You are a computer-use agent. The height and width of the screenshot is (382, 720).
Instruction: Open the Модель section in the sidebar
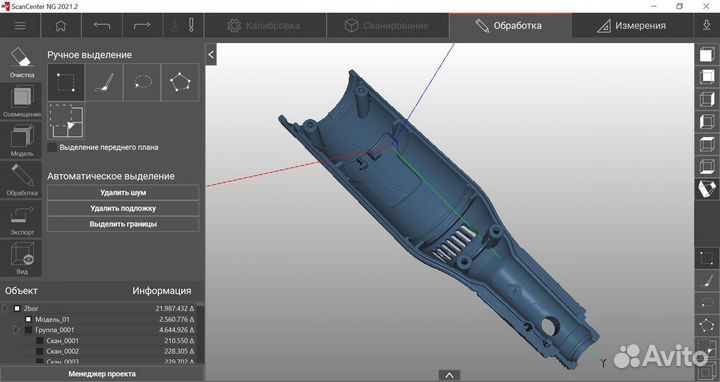coord(21,140)
